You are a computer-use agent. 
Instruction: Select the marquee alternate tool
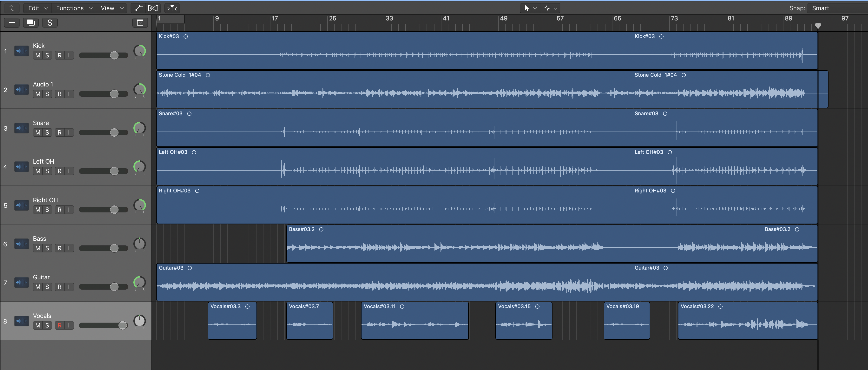point(547,8)
